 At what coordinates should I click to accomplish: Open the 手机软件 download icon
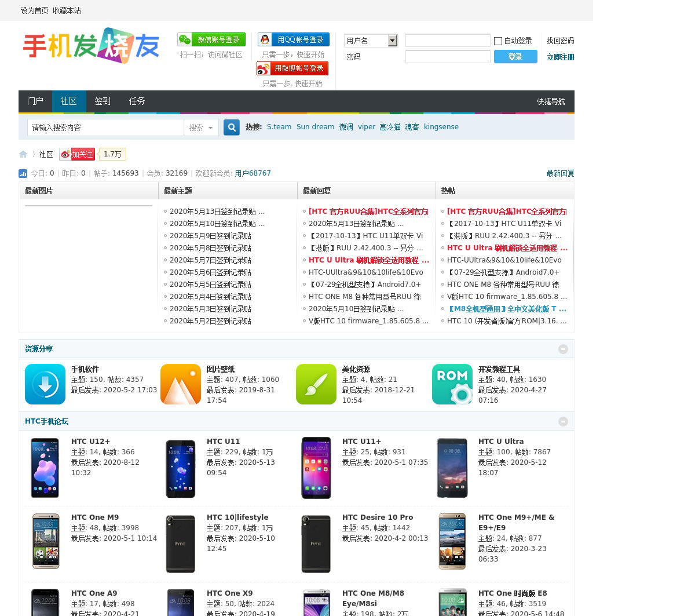coord(45,384)
